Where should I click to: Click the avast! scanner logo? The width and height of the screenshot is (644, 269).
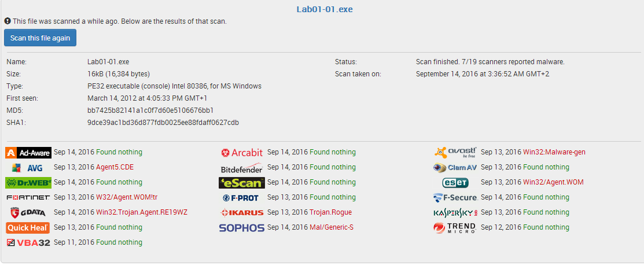coord(455,153)
